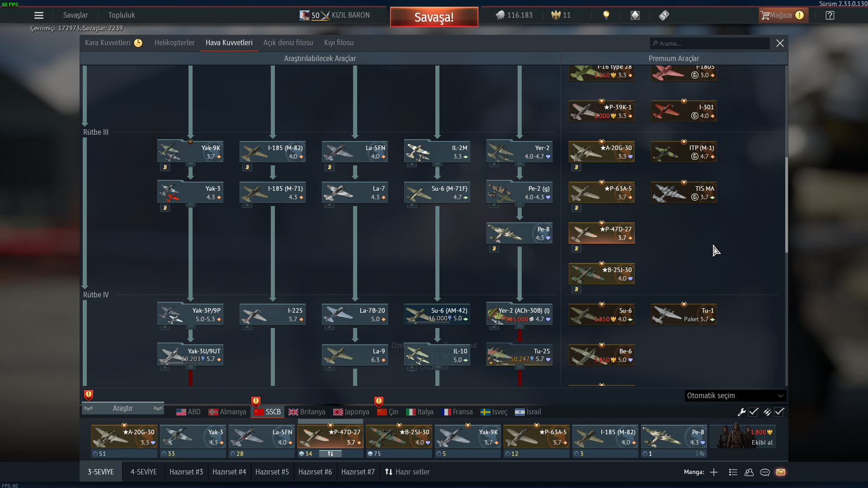Screen dimensions: 868x488
Task: Expand the Otomatik seçim dropdown
Action: tap(735, 395)
